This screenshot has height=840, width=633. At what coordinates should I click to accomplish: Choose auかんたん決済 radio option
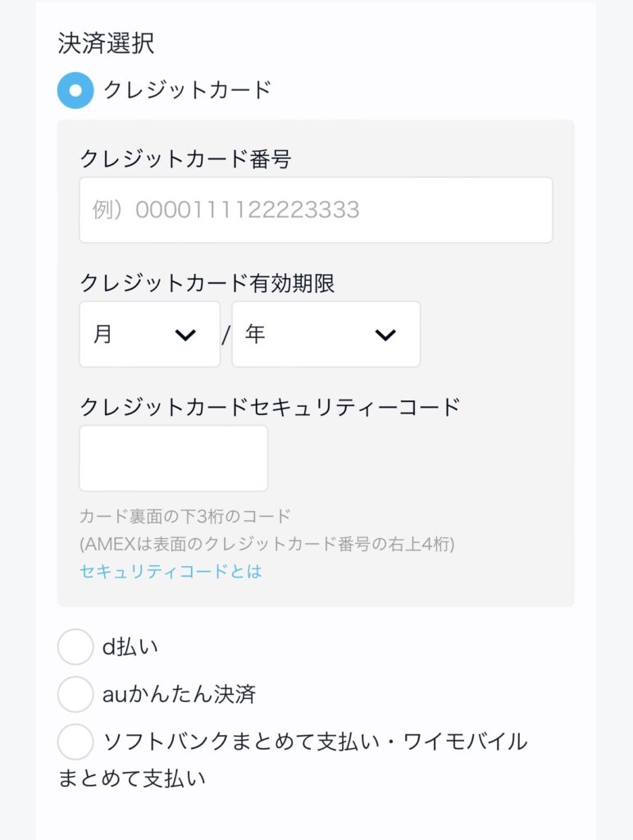(75, 694)
